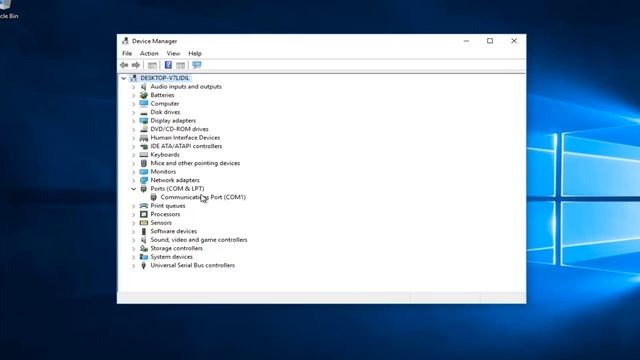Close the Device Manager window

click(514, 41)
